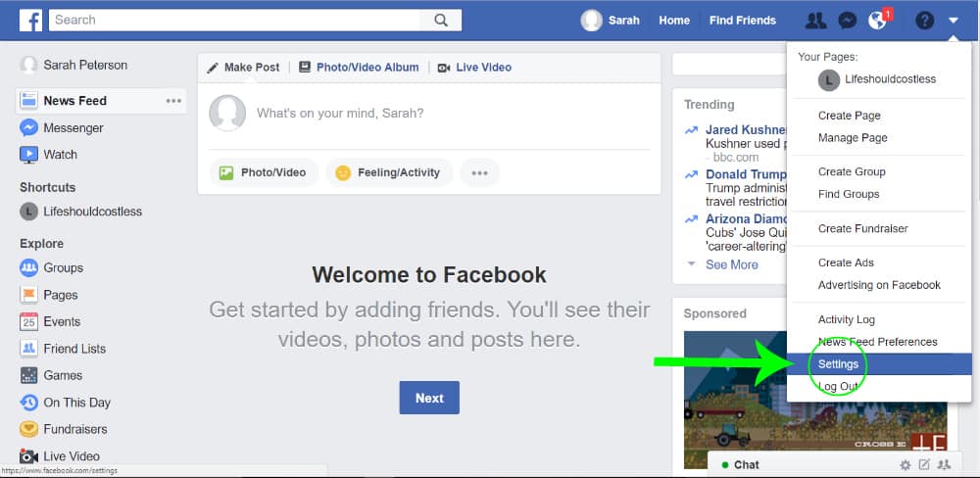Expand See More trending topics
The width and height of the screenshot is (980, 478).
731,264
